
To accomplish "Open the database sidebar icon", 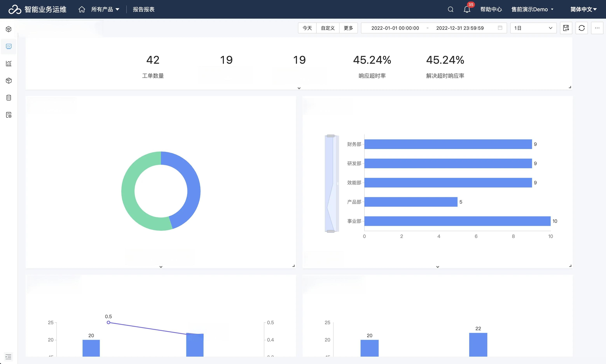I will (9, 98).
